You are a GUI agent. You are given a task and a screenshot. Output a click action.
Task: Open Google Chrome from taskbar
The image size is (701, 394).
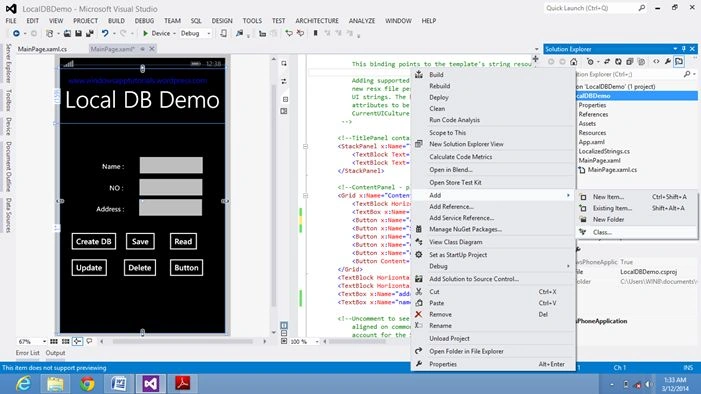coord(87,384)
